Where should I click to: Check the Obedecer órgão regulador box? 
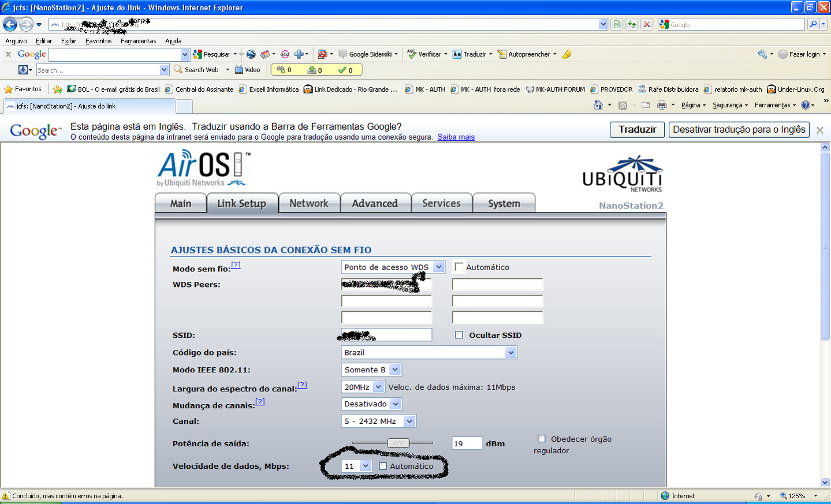tap(542, 439)
